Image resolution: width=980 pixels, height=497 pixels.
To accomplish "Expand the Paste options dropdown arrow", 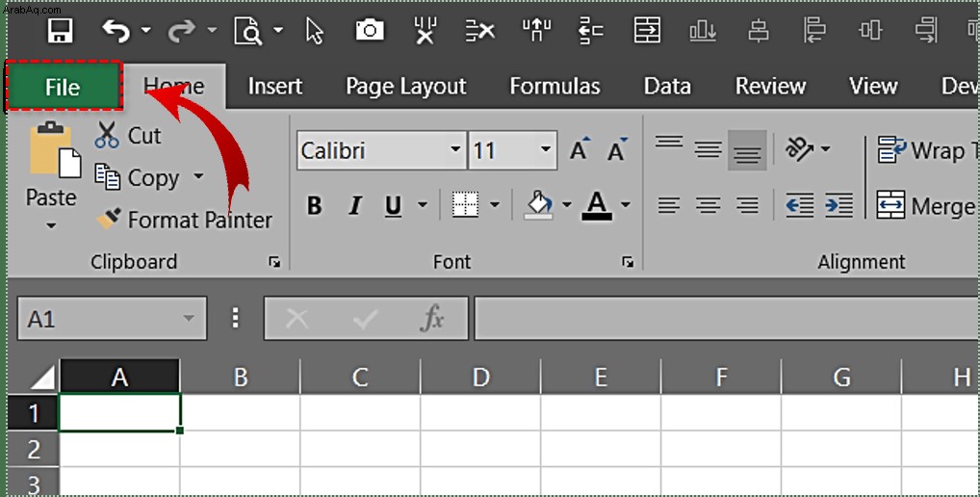I will click(51, 225).
